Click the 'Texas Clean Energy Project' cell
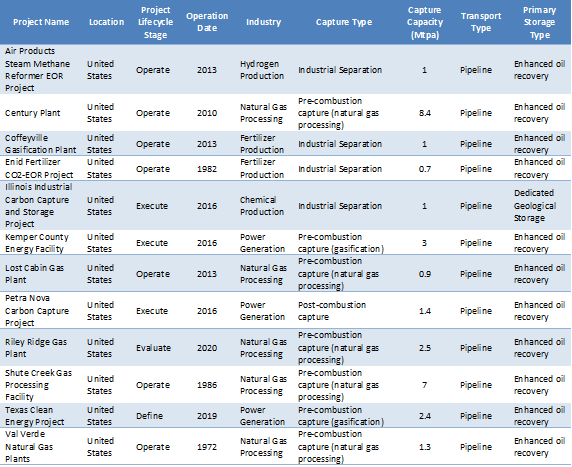The image size is (572, 467). pyautogui.click(x=34, y=416)
